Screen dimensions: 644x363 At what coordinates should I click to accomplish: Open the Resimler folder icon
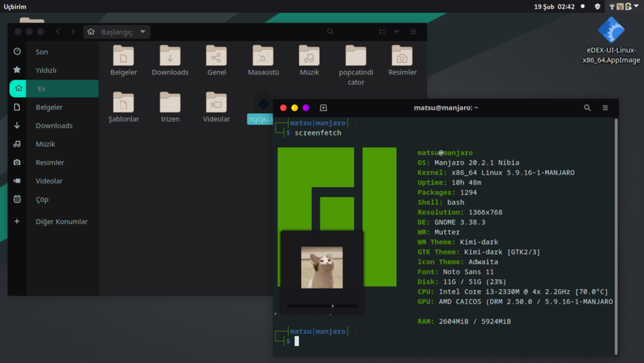(x=402, y=57)
